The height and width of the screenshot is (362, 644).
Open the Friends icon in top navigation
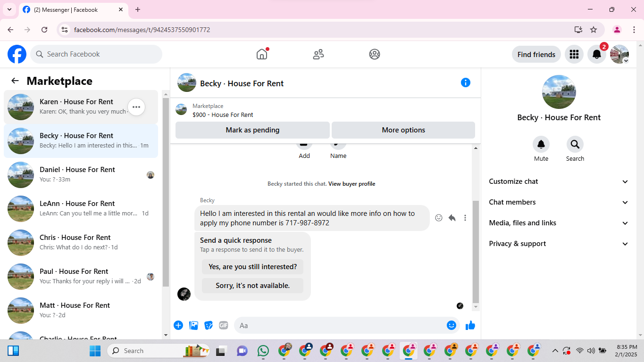(318, 54)
